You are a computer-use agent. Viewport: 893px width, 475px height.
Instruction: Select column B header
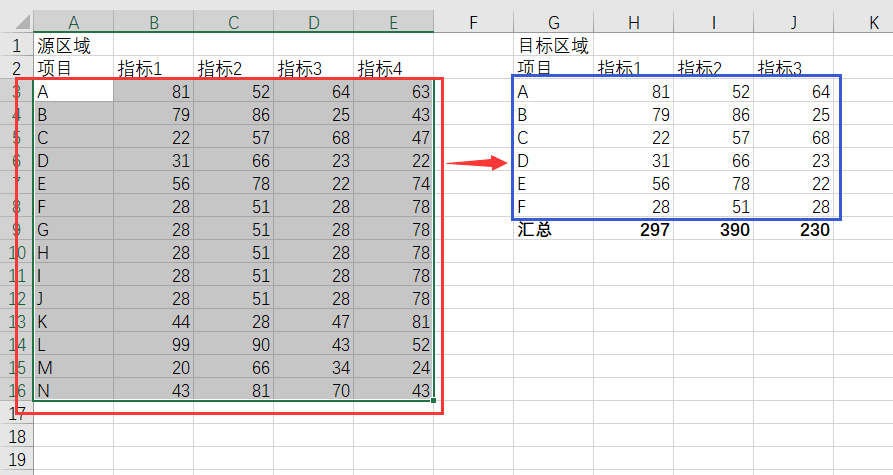(x=154, y=22)
